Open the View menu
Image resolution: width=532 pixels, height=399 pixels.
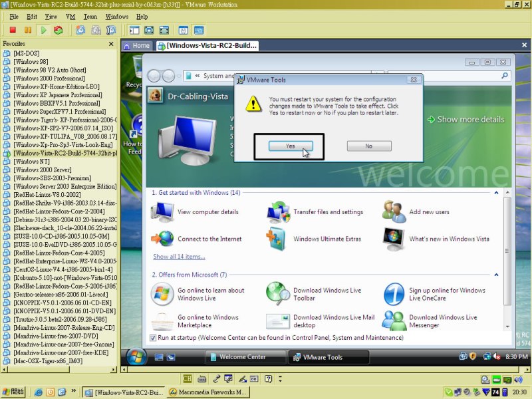pos(51,17)
